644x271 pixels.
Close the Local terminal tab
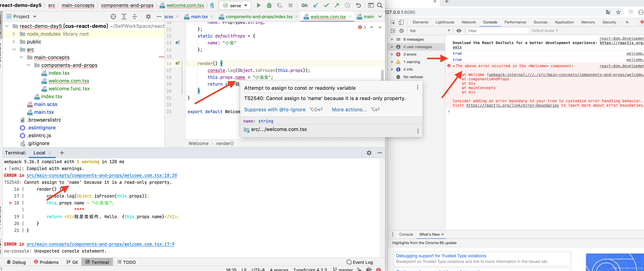coord(50,153)
